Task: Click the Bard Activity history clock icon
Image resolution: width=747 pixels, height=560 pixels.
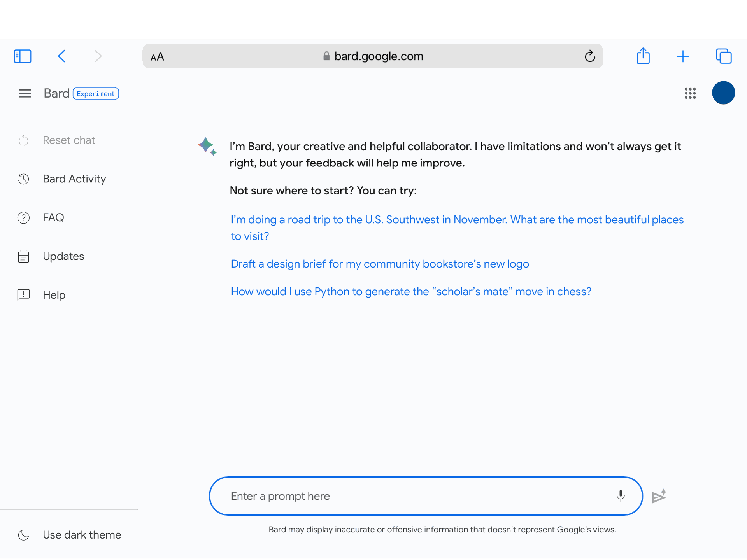Action: 23,179
